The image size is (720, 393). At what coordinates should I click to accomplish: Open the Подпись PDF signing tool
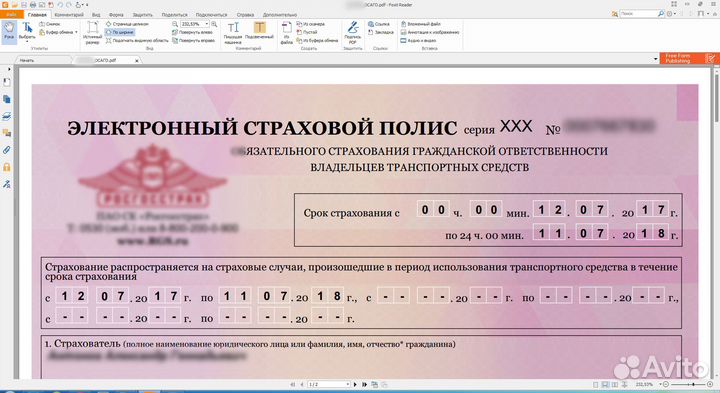(x=353, y=32)
